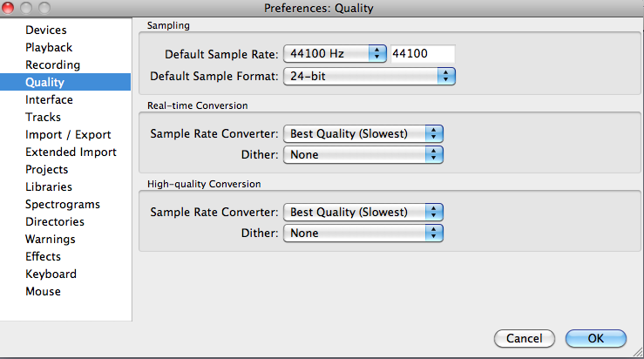The width and height of the screenshot is (644, 359).
Task: Go to Playback preferences
Action: [49, 48]
